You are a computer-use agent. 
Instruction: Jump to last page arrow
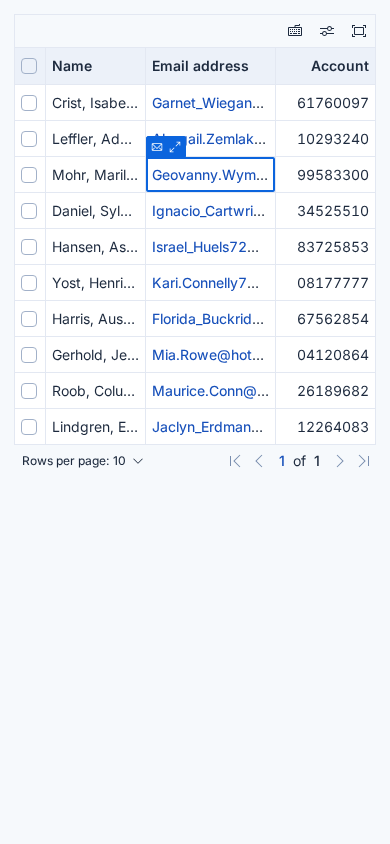[x=364, y=461]
